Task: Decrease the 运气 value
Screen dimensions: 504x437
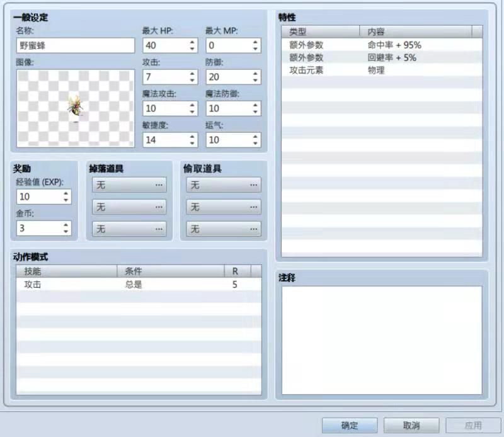Action: [255, 144]
